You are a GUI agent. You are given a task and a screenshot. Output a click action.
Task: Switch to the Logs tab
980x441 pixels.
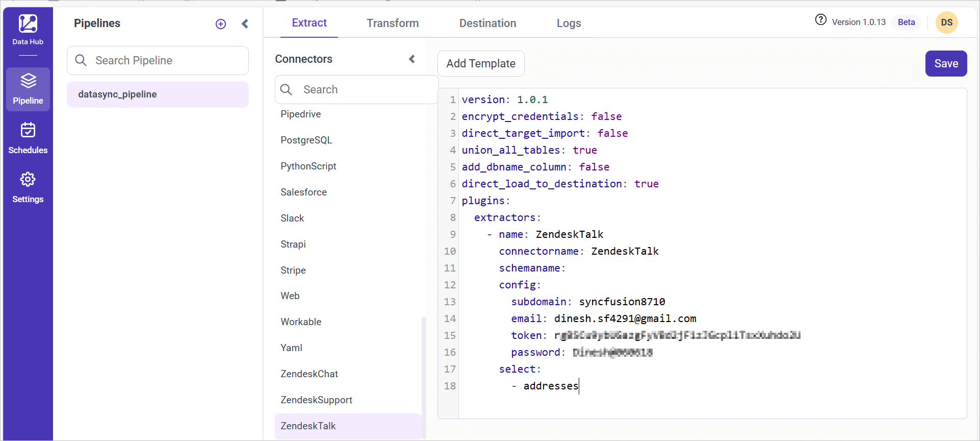point(569,23)
